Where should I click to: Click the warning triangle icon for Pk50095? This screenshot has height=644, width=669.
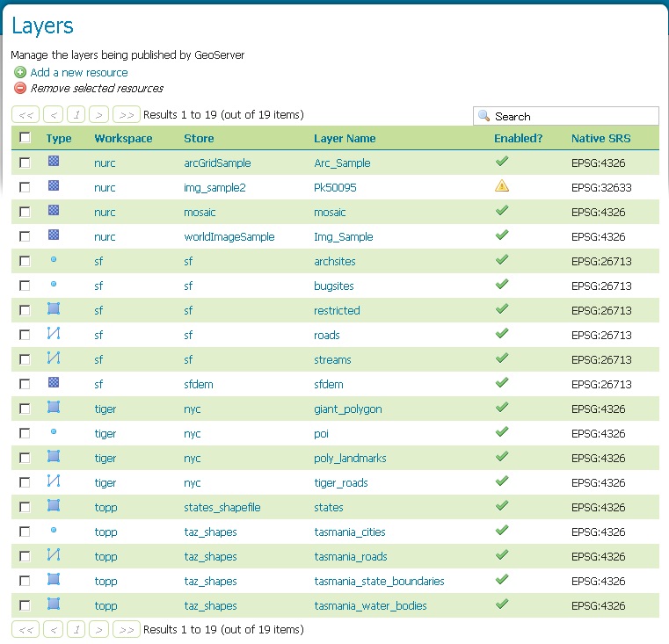501,186
